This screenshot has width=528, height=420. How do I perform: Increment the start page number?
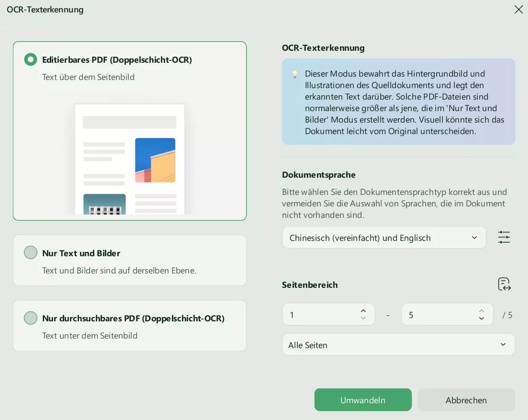pyautogui.click(x=363, y=311)
